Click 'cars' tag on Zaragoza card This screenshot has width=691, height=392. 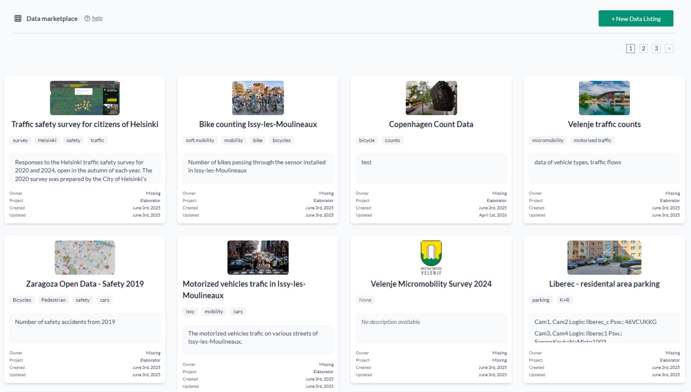click(104, 300)
